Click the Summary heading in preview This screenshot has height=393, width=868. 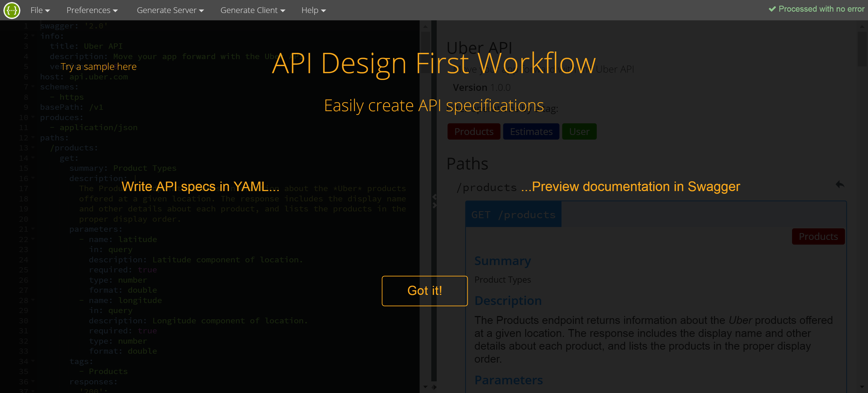502,261
